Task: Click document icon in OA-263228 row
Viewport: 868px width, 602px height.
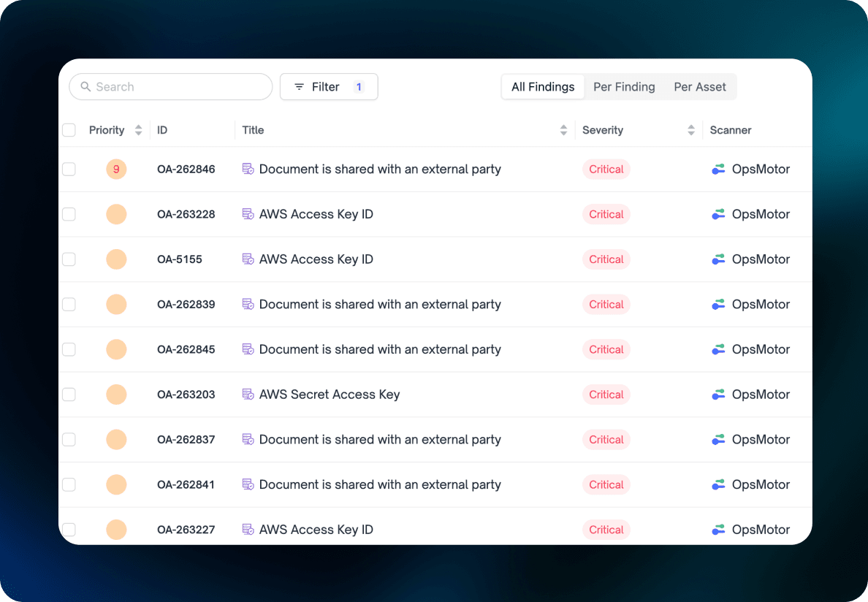Action: coord(248,213)
